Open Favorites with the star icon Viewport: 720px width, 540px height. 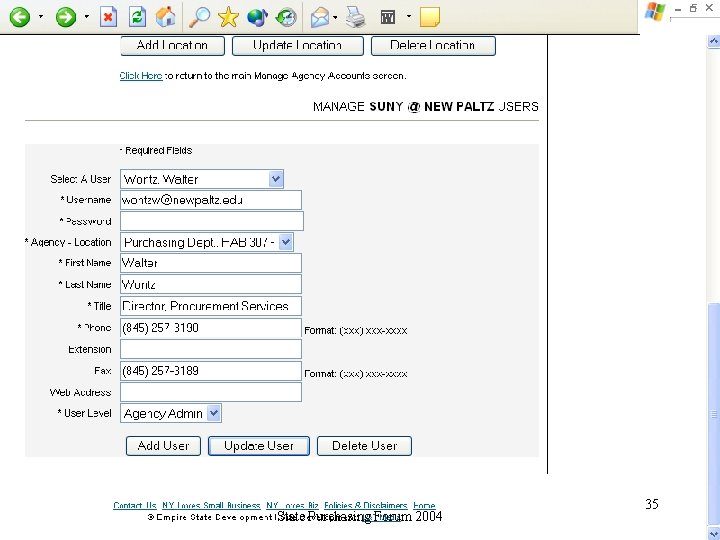tap(228, 17)
